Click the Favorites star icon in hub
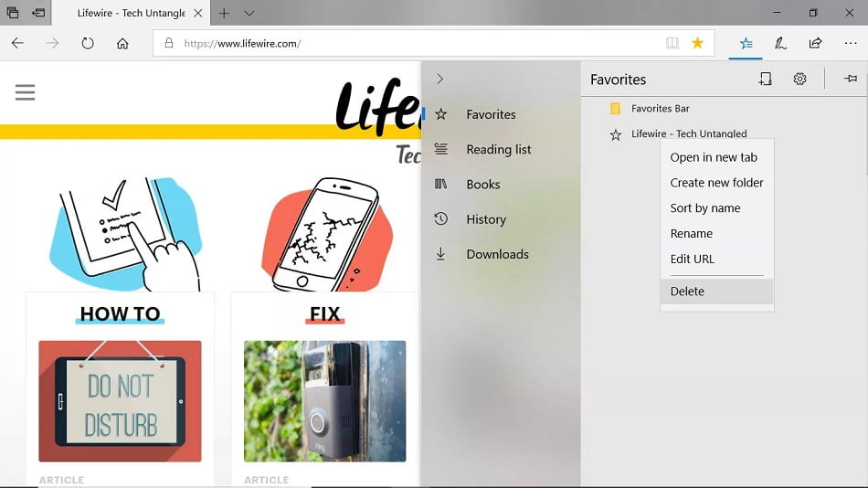This screenshot has width=868, height=488. [440, 114]
